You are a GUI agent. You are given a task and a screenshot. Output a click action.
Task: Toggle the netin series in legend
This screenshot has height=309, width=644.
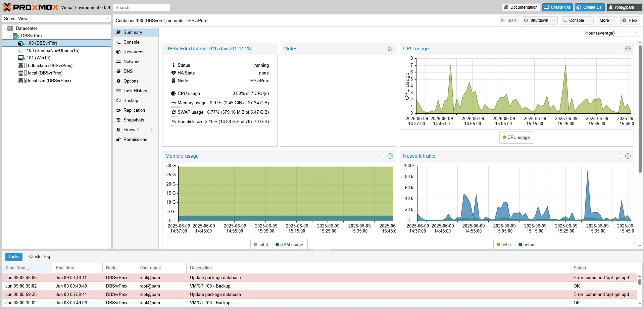(x=504, y=245)
